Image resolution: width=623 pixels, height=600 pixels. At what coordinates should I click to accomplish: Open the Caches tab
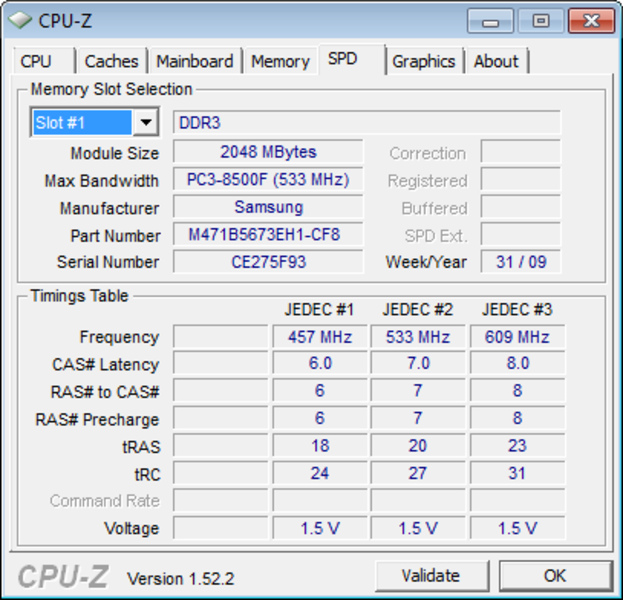(112, 61)
